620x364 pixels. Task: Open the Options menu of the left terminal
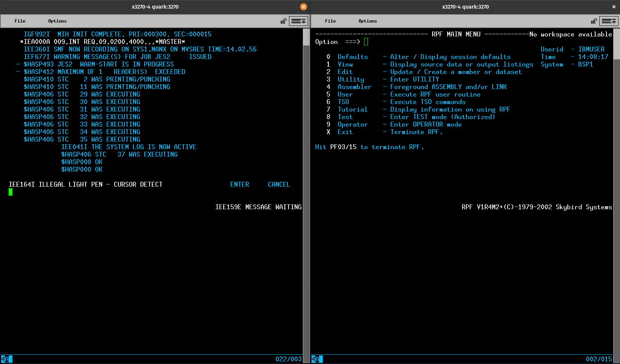click(x=57, y=21)
